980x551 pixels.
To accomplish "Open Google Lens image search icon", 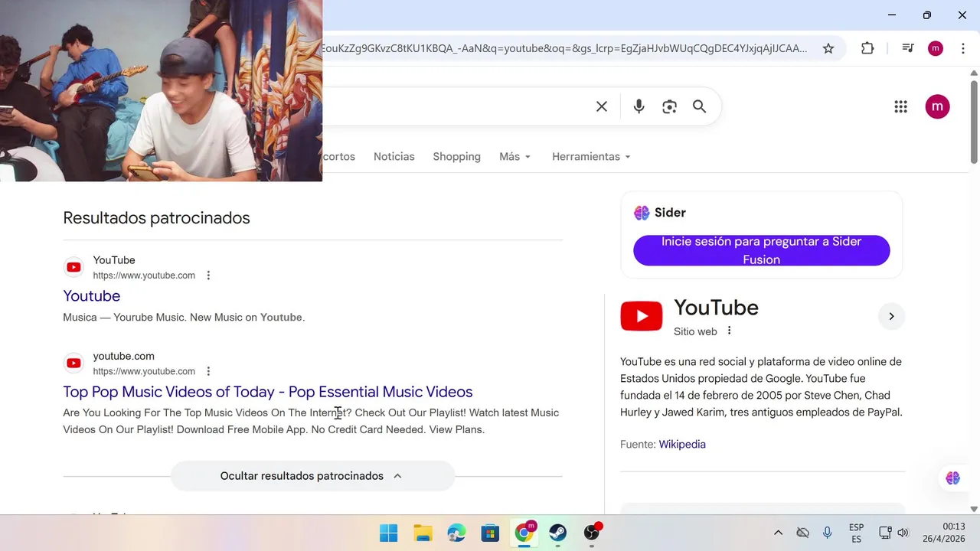I will click(x=669, y=107).
